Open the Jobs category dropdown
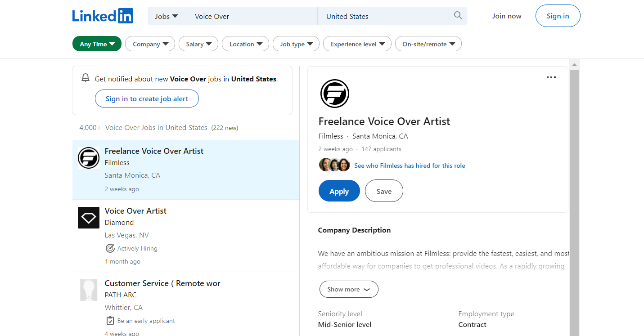Image resolution: width=644 pixels, height=336 pixels. coord(167,16)
